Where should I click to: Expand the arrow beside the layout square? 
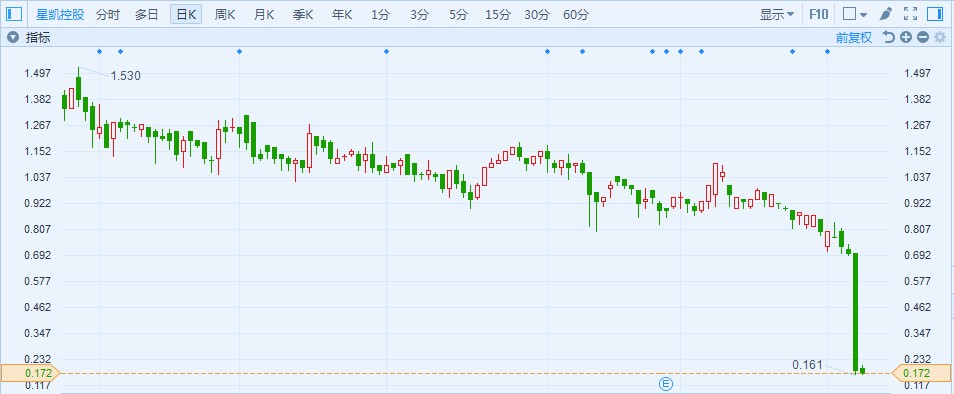point(864,15)
